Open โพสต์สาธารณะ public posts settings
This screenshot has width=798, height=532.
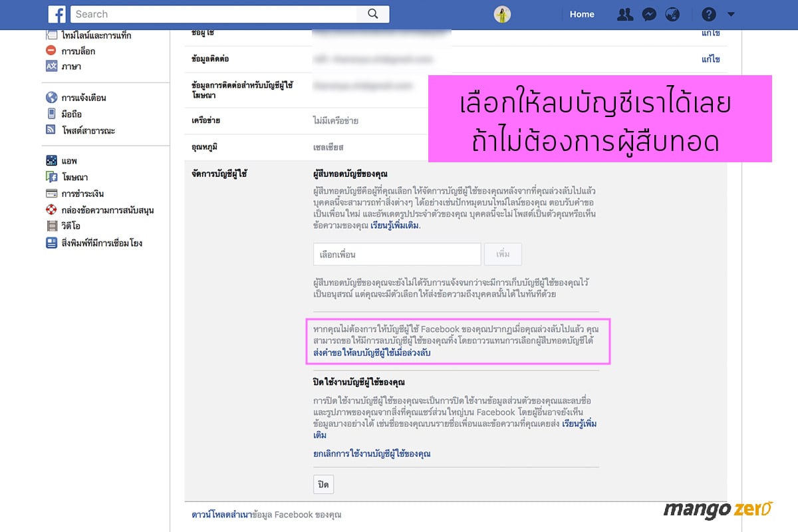coord(88,130)
